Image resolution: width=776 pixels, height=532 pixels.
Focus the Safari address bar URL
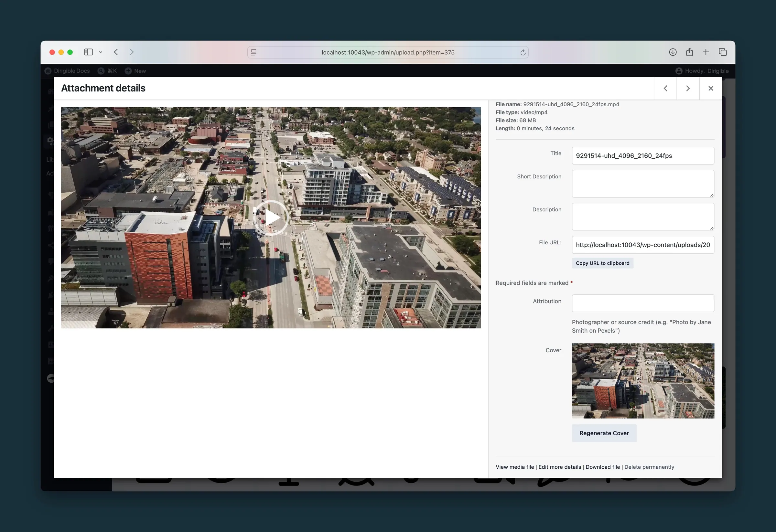pos(388,52)
